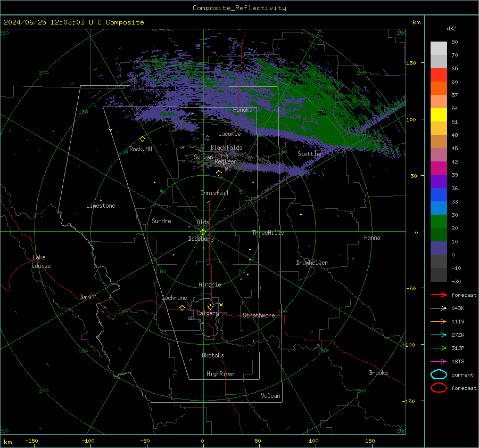Image resolution: width=479 pixels, height=448 pixels.
Task: Click the Vulcan city label
Action: click(271, 396)
